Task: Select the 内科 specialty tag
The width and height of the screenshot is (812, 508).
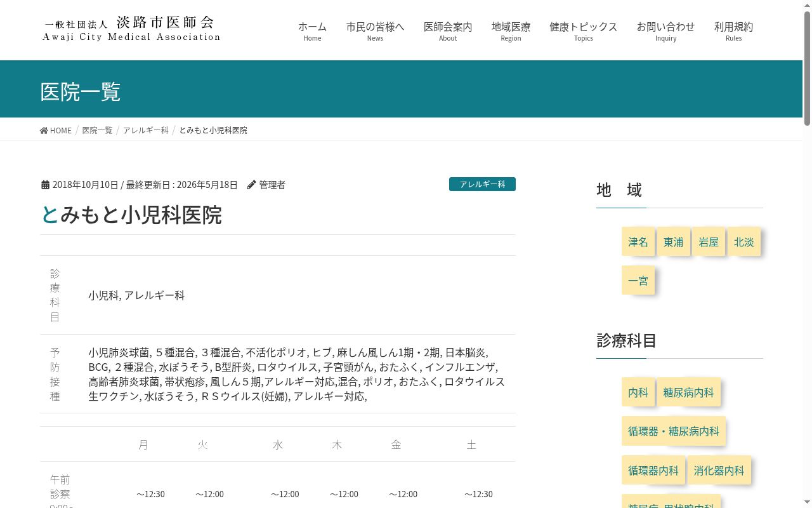Action: [638, 392]
